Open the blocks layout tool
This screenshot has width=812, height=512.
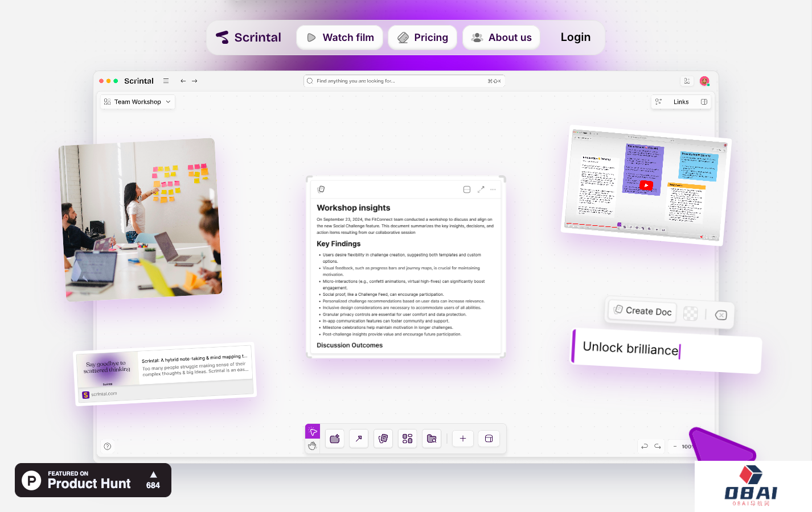(408, 439)
